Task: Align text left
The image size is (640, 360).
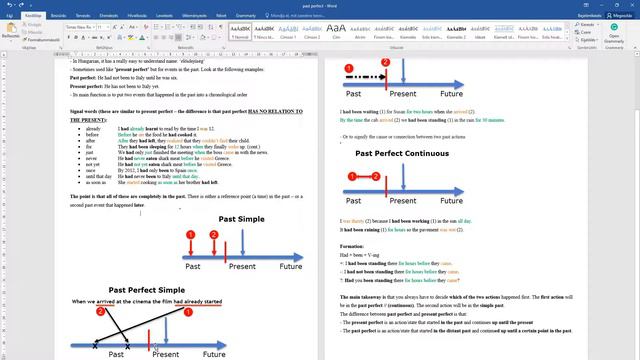Action: pos(156,38)
